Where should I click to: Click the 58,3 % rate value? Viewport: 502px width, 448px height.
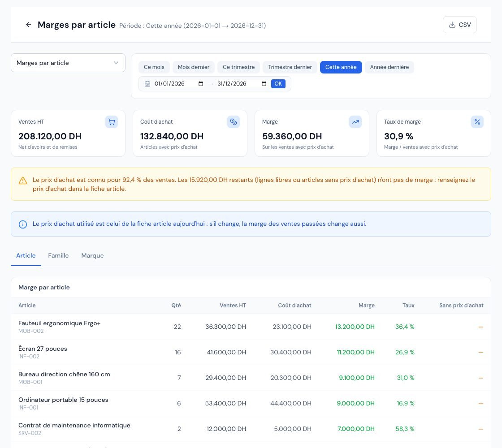tap(405, 429)
